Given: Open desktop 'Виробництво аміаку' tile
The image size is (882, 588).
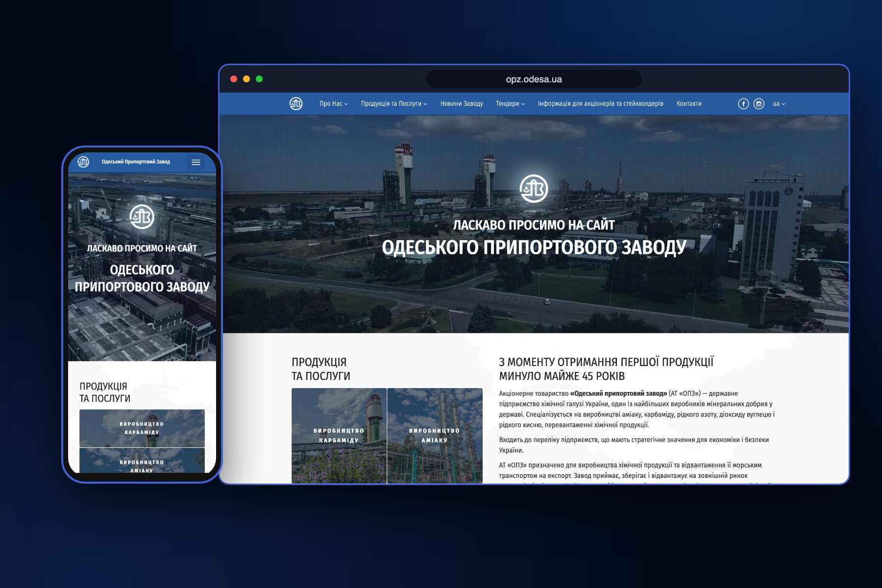Looking at the screenshot, I should tap(435, 436).
